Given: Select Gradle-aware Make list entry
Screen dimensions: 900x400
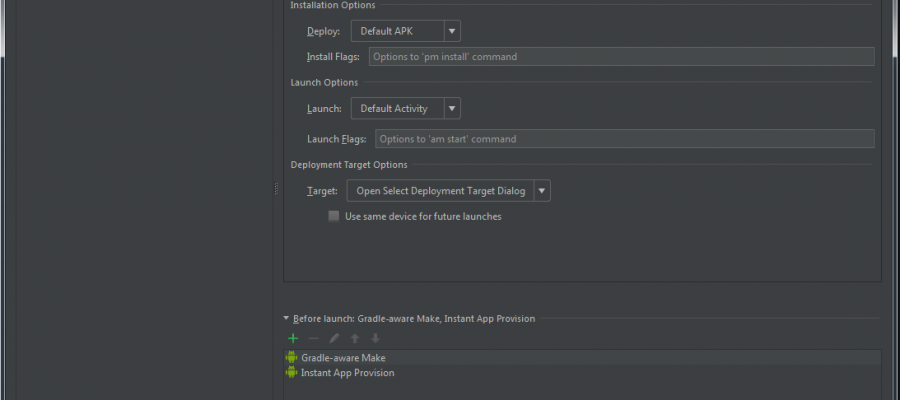Looking at the screenshot, I should [343, 357].
